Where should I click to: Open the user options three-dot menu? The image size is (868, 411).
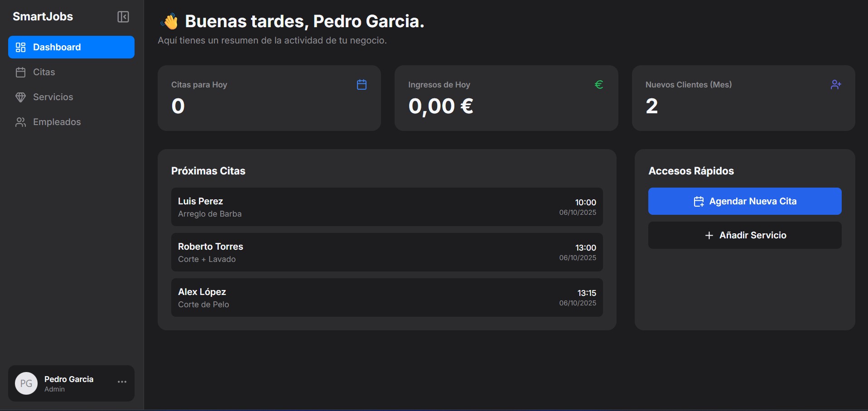pos(122,382)
